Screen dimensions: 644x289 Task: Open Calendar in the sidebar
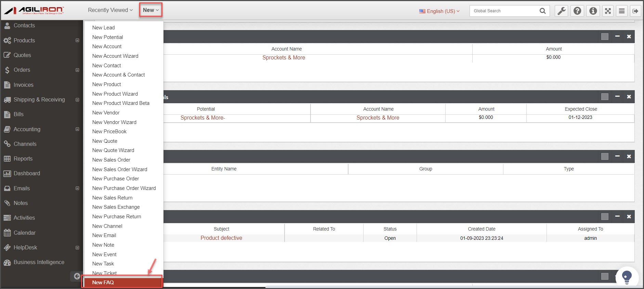24,233
